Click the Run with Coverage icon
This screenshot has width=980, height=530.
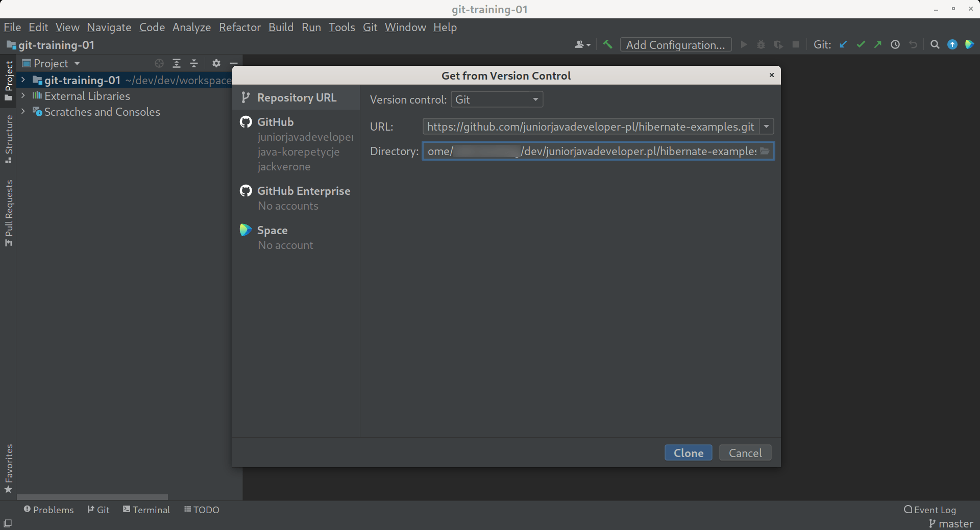pyautogui.click(x=778, y=45)
